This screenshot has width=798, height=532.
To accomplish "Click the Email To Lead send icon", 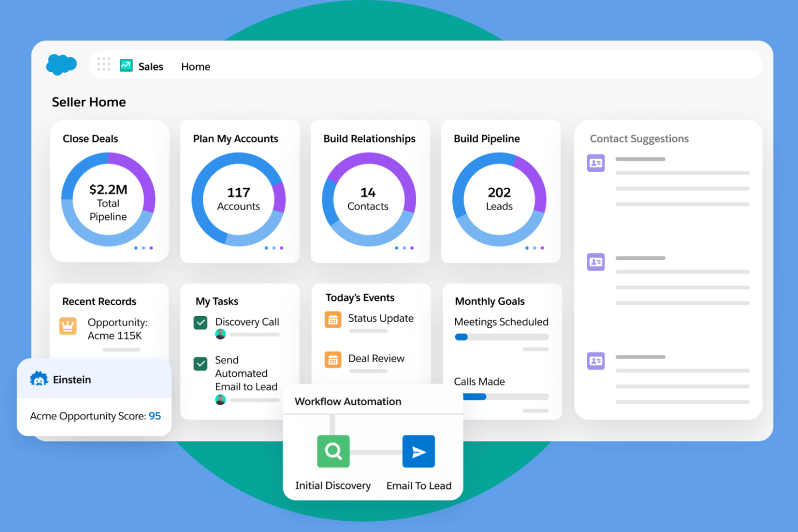I will click(x=419, y=452).
